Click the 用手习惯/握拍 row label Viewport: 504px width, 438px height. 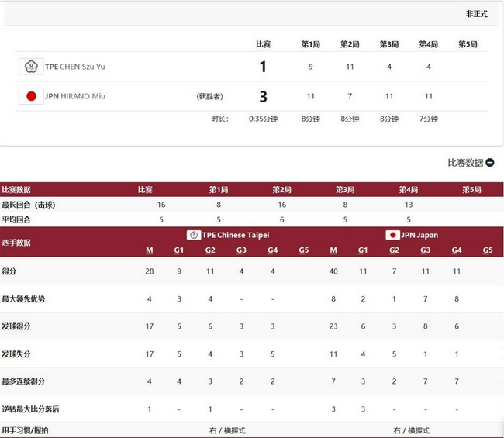(25, 430)
